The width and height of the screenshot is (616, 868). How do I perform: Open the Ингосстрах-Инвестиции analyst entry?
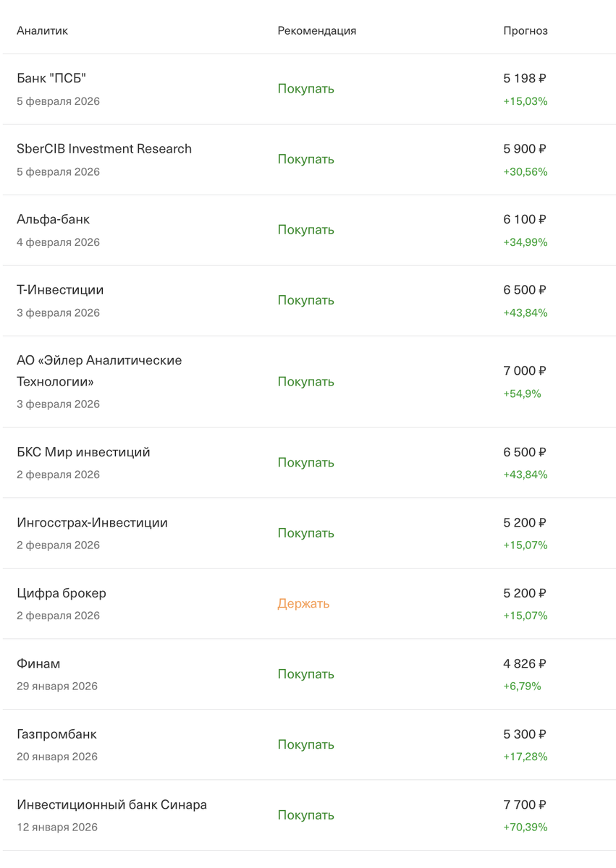308,533
